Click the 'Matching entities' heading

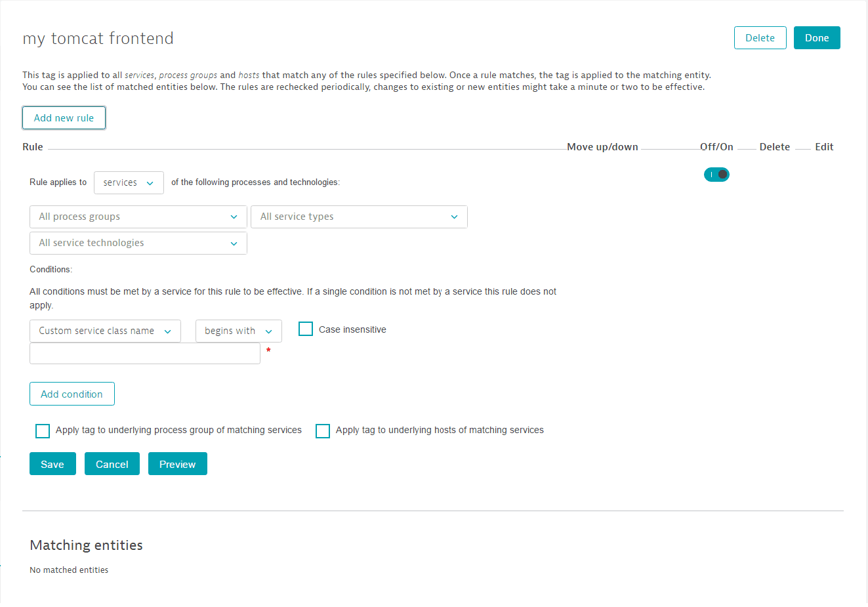(86, 545)
